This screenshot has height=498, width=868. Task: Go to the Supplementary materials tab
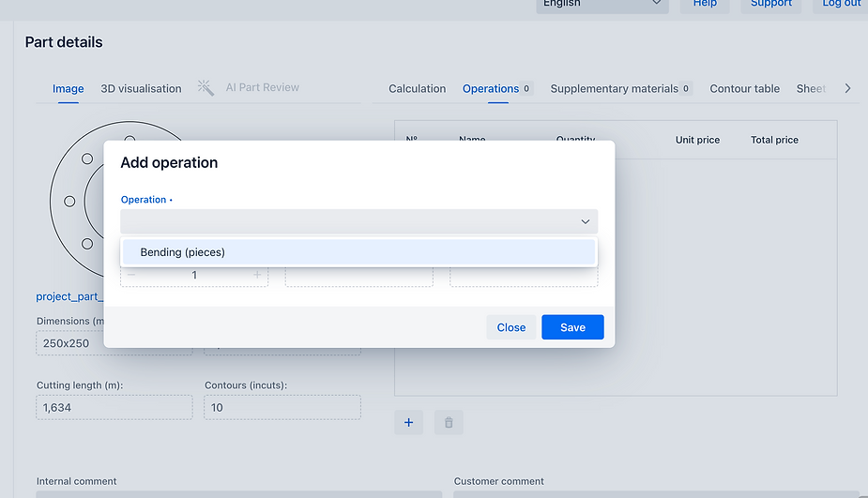[x=615, y=89]
